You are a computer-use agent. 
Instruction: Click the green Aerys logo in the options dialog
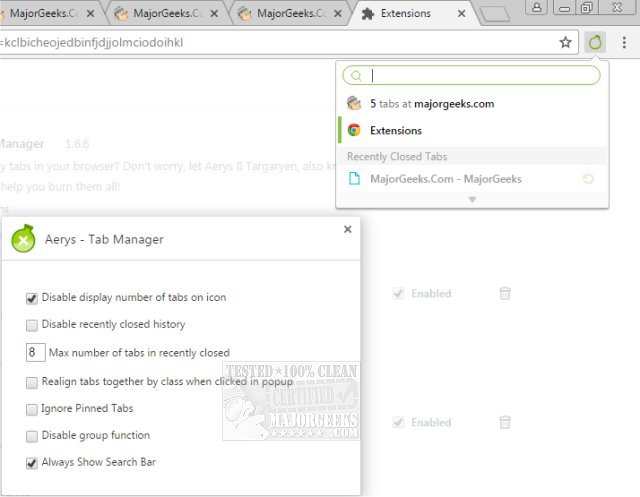tap(23, 239)
